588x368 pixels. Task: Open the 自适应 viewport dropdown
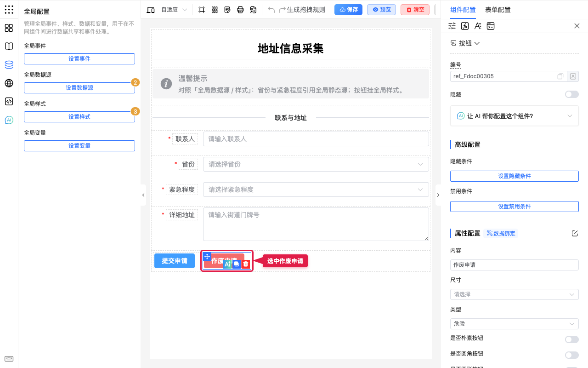(174, 10)
